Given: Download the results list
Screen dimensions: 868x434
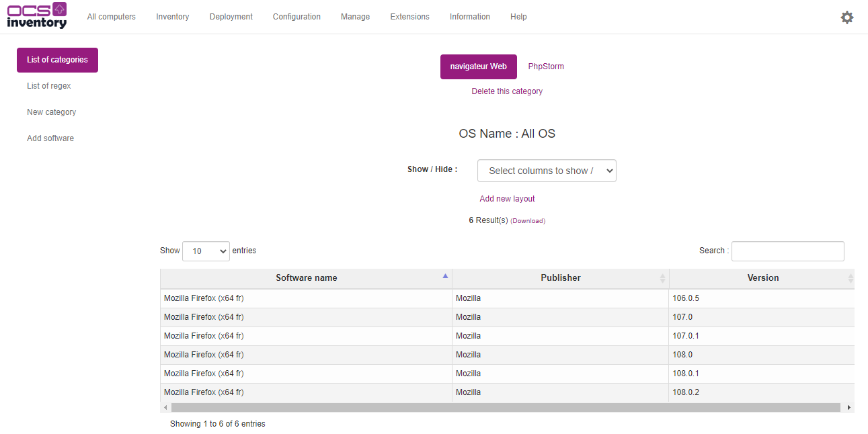Looking at the screenshot, I should click(528, 221).
